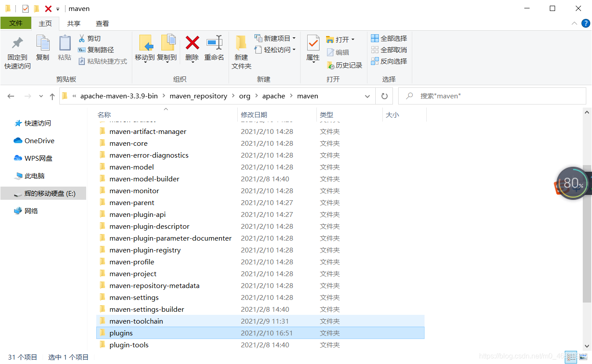Switch to details view icon in status bar

(571, 357)
